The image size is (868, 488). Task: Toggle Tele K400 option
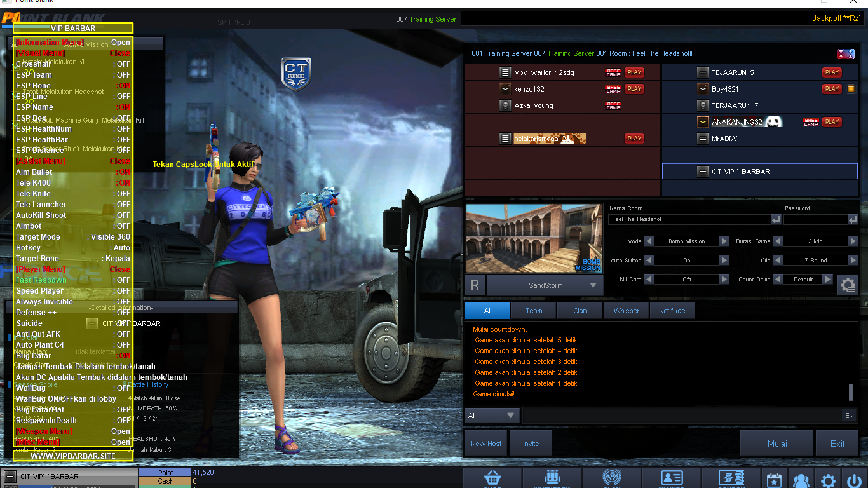(73, 183)
